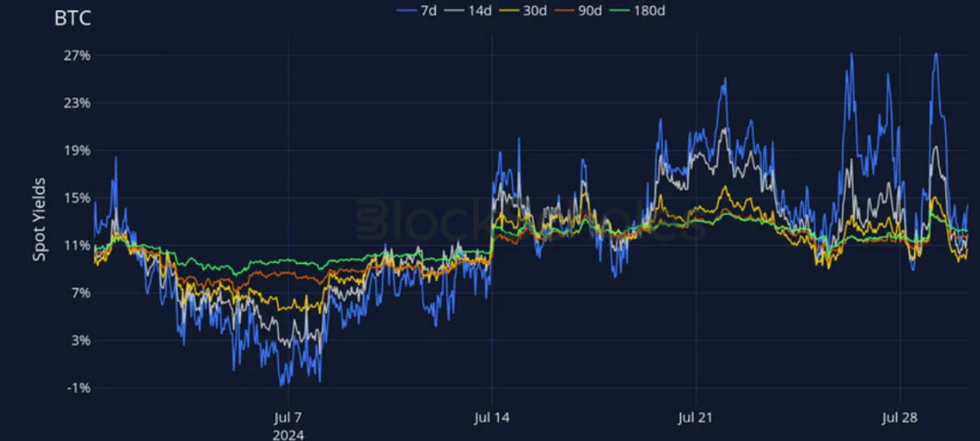Click the Spot Yields axis label
Image resolution: width=980 pixels, height=441 pixels.
[x=39, y=219]
